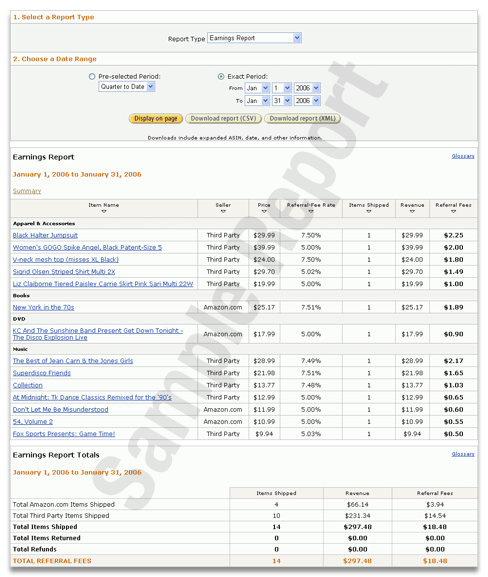Sort by Price column arrow
The height and width of the screenshot is (577, 488).
[264, 212]
